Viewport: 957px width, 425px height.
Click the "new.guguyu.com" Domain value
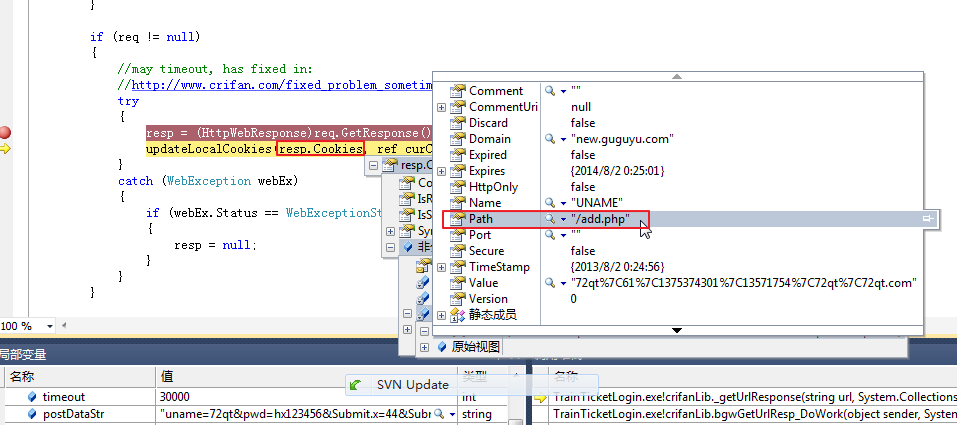[x=622, y=139]
